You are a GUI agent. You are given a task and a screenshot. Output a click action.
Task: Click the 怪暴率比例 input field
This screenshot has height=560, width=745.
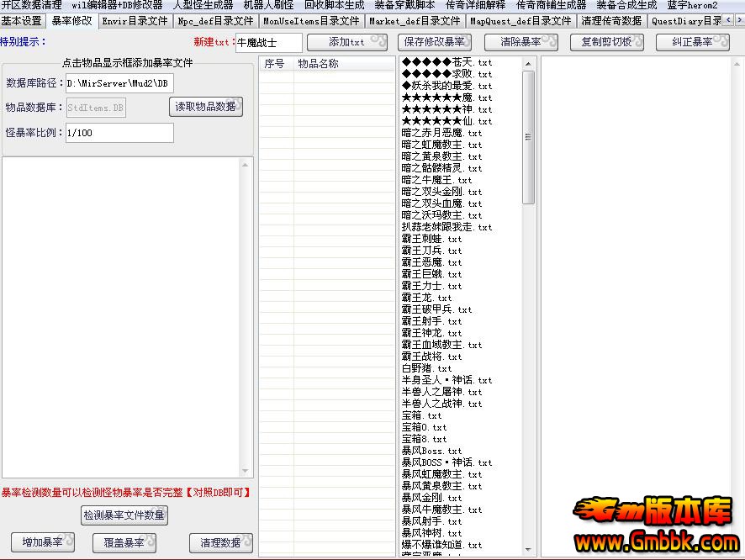[x=119, y=133]
